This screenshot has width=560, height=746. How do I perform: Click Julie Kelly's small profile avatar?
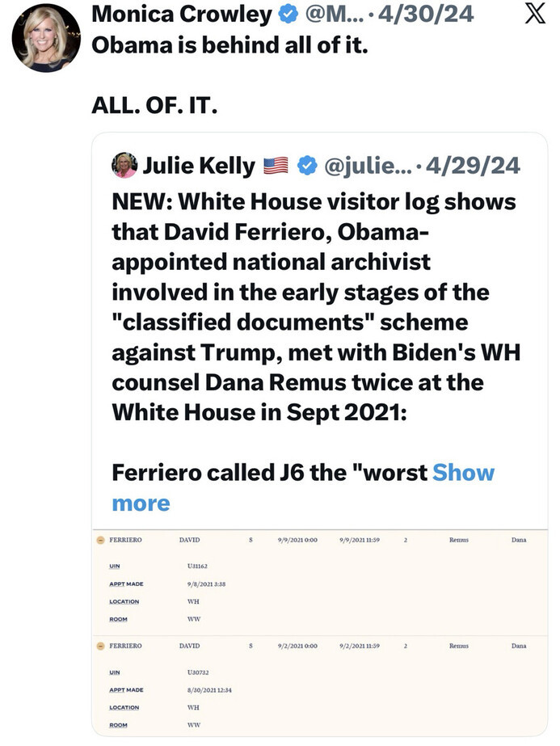point(124,165)
